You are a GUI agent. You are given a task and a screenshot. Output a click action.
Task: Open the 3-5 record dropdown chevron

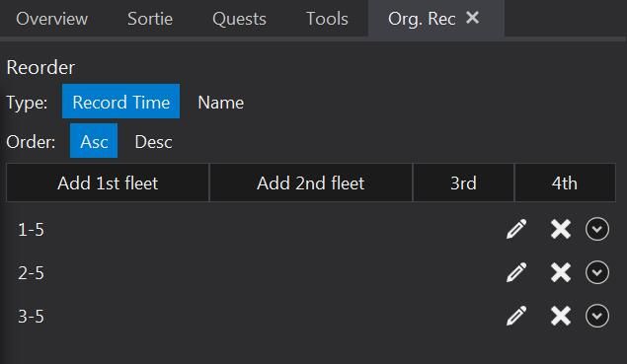point(597,316)
